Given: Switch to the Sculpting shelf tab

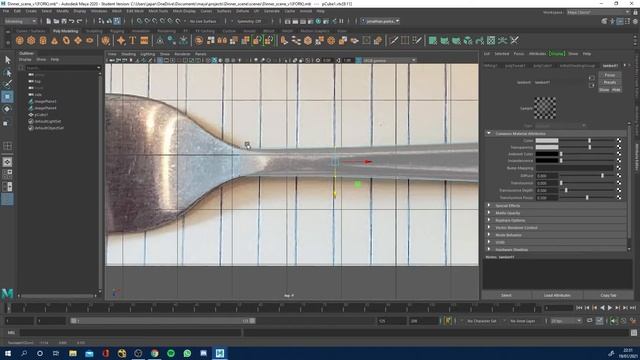Looking at the screenshot, I should [94, 31].
